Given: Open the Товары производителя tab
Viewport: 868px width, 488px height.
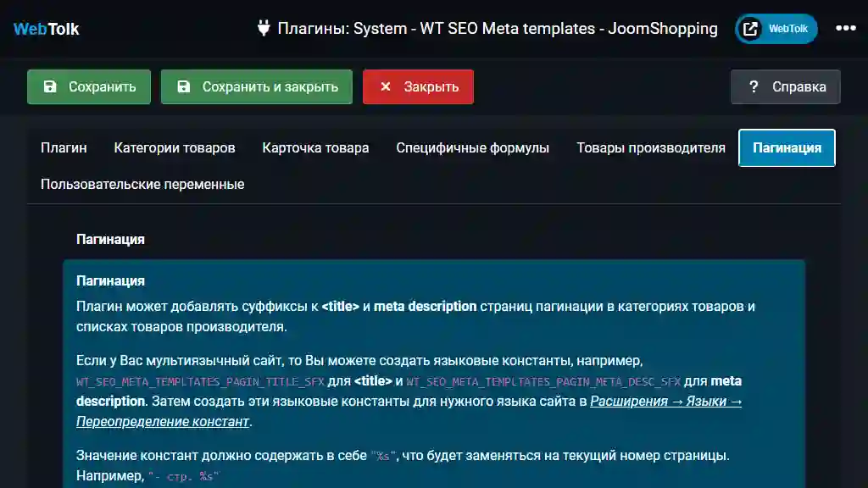Looking at the screenshot, I should [651, 147].
